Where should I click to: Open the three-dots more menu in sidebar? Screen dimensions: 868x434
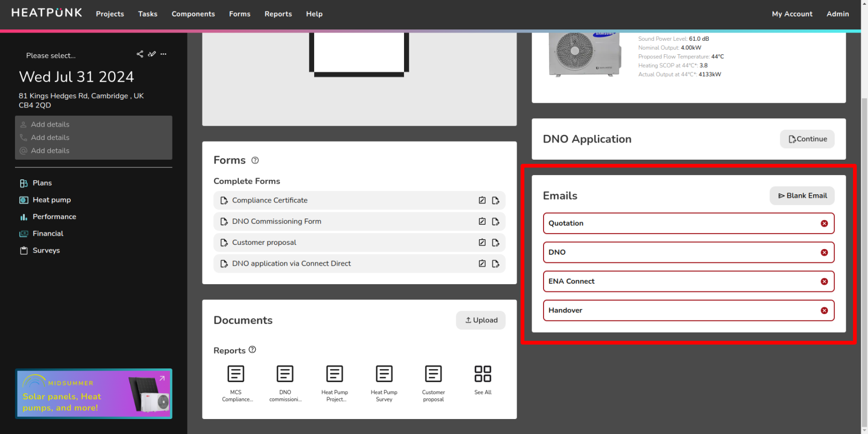click(x=164, y=54)
